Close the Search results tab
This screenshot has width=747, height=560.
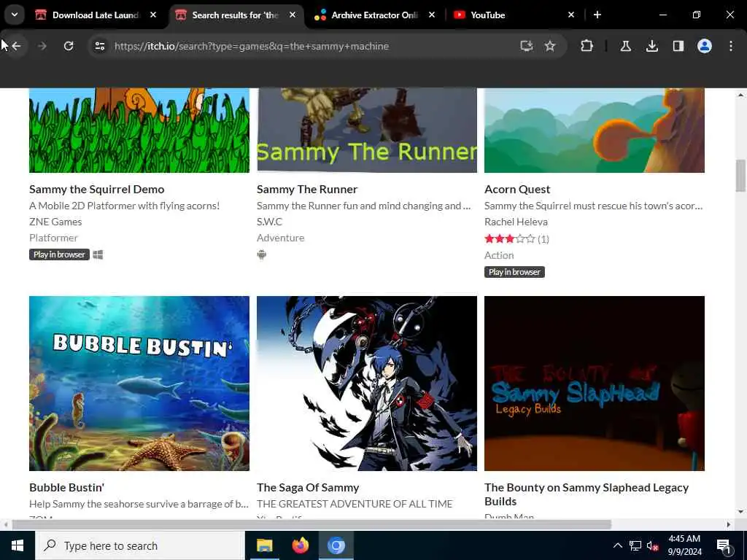click(x=293, y=15)
